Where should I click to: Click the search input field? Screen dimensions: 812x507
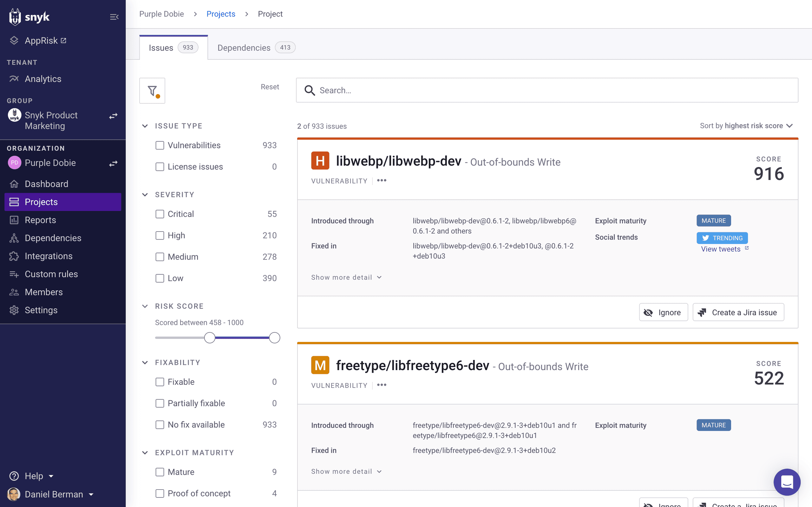coord(547,90)
